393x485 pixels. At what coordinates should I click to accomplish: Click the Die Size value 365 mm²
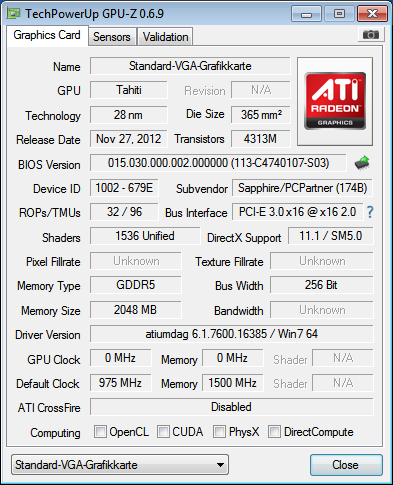click(x=261, y=115)
